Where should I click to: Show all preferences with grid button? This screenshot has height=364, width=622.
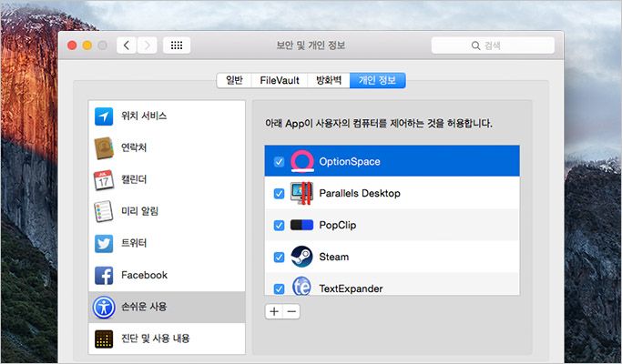click(x=177, y=45)
